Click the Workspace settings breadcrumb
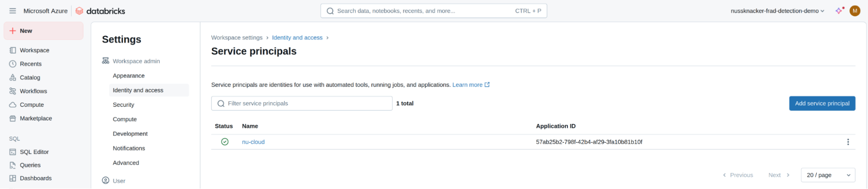This screenshot has height=189, width=868. click(237, 38)
